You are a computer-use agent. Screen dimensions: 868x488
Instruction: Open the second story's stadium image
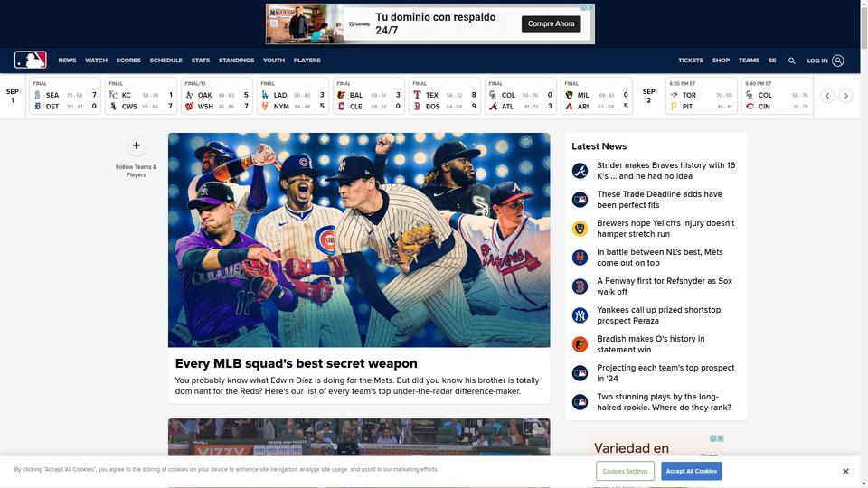pyautogui.click(x=359, y=437)
